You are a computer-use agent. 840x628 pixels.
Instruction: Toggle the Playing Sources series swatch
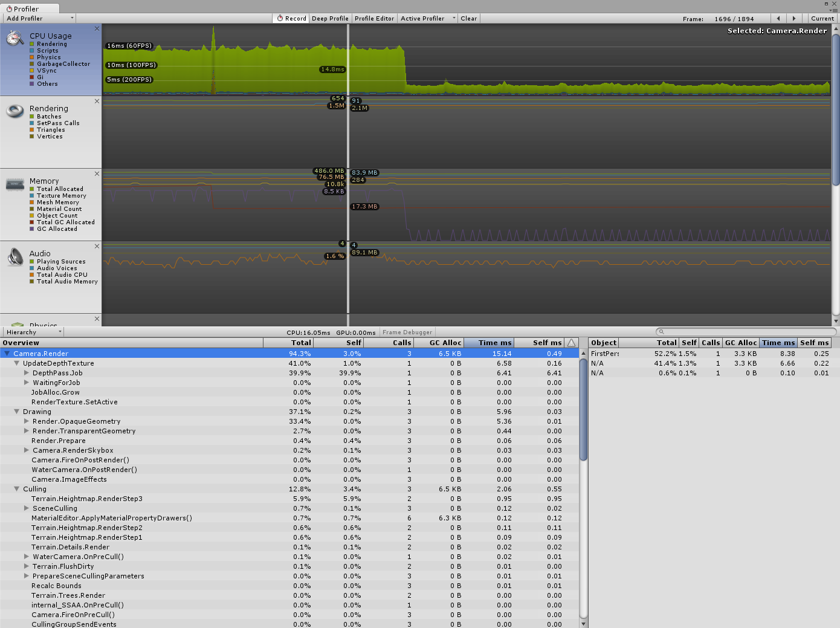[31, 262]
